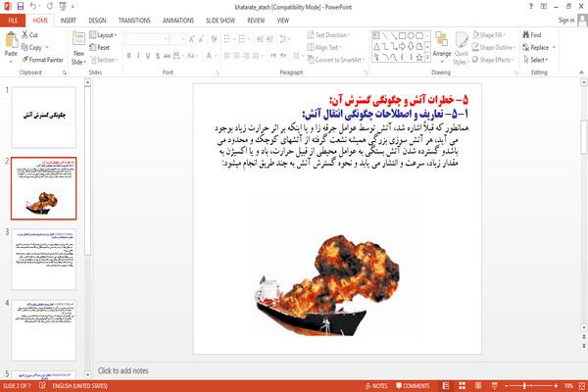This screenshot has width=588, height=392.
Task: Click Convert to SmartArt button
Action: (336, 60)
